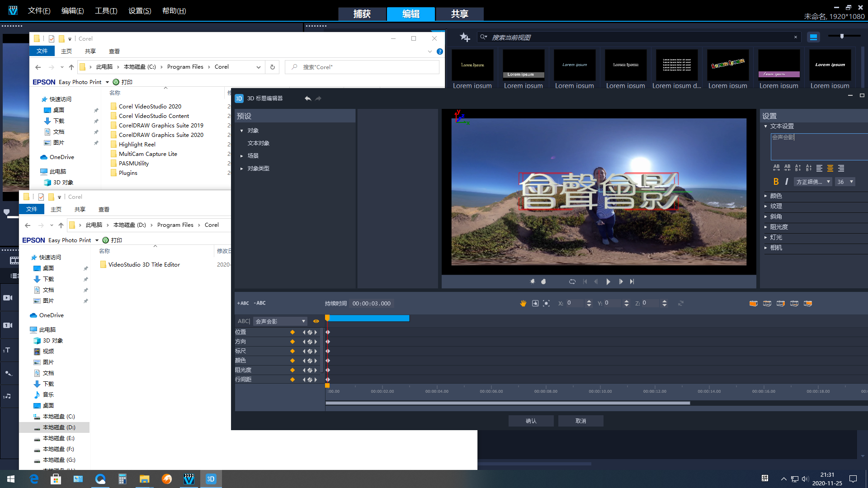The height and width of the screenshot is (488, 868).
Task: Toggle keyframe removal in 颜色 row
Action: [310, 361]
